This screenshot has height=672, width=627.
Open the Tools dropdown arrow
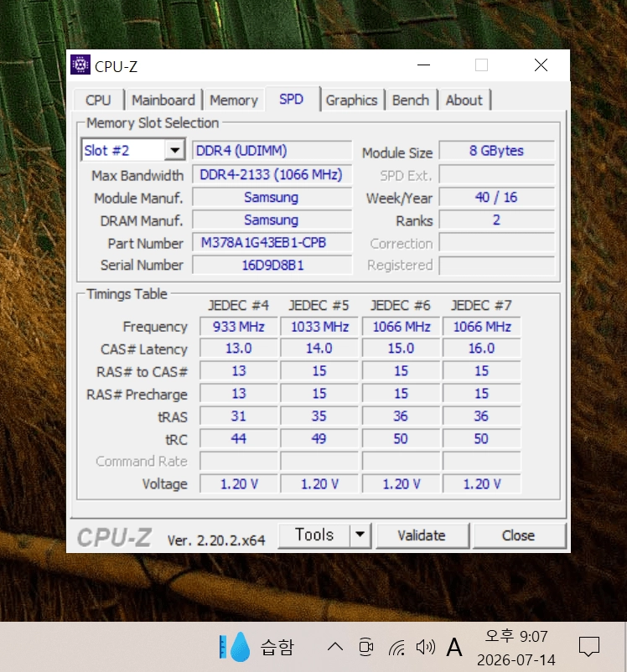coord(360,535)
